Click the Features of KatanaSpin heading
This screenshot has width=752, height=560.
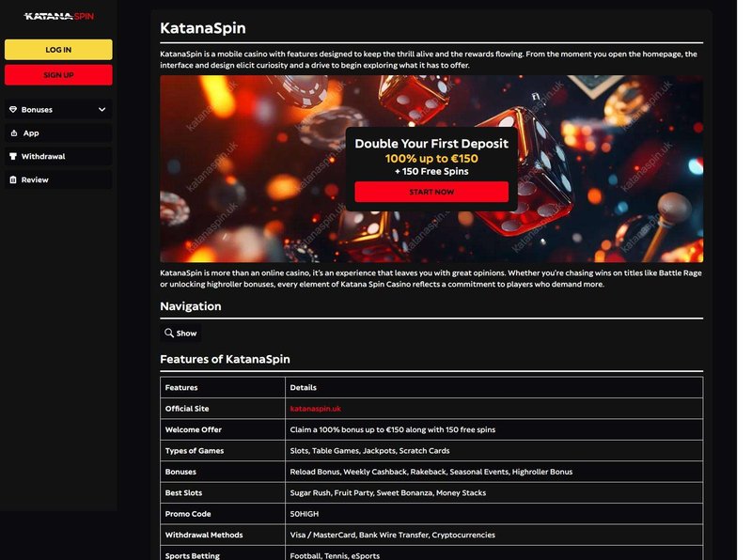225,359
